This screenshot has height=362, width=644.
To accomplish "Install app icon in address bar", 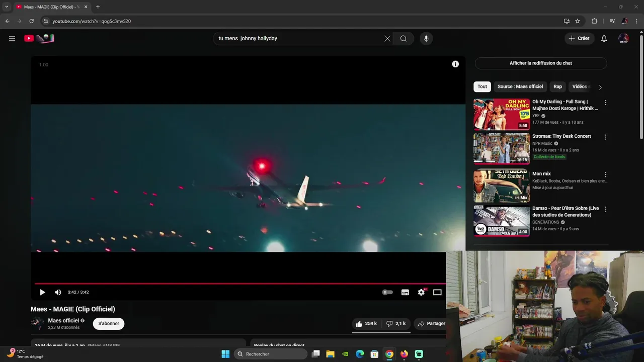I will click(567, 21).
